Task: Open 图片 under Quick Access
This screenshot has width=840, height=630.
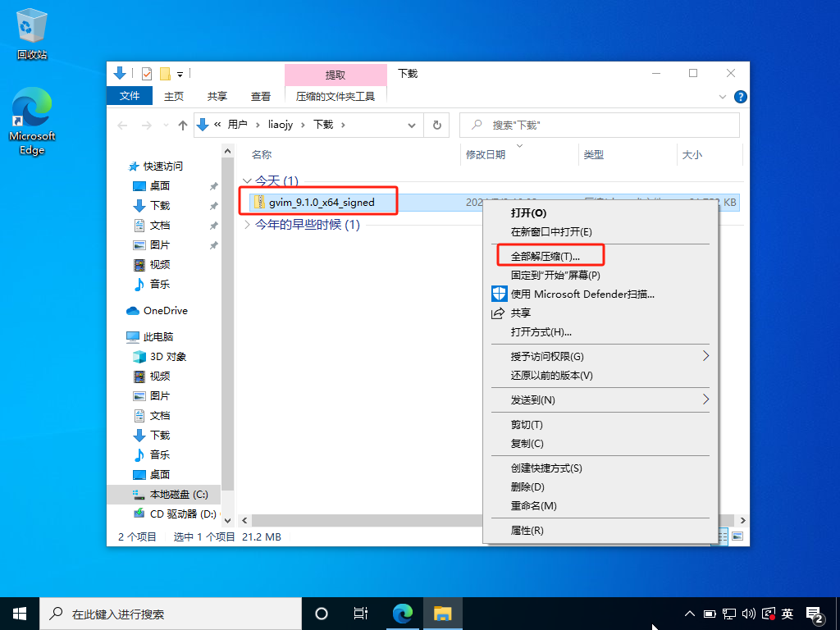Action: (152, 244)
